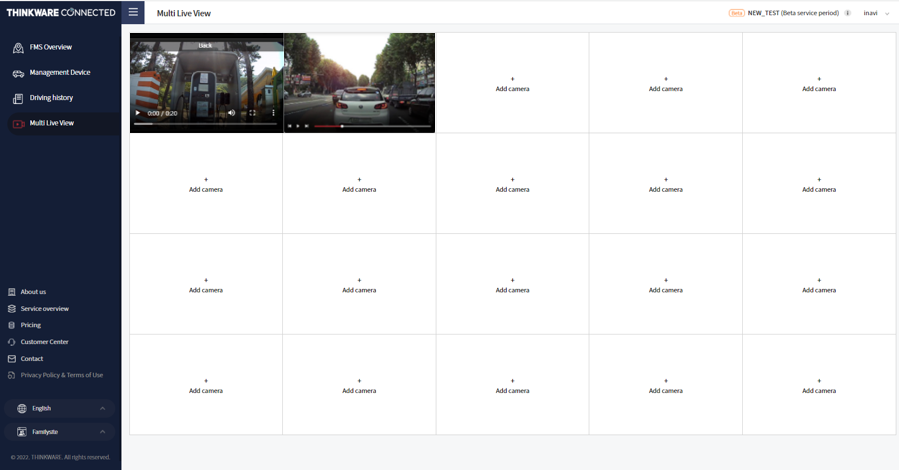Open the inavi user account dropdown

click(876, 13)
